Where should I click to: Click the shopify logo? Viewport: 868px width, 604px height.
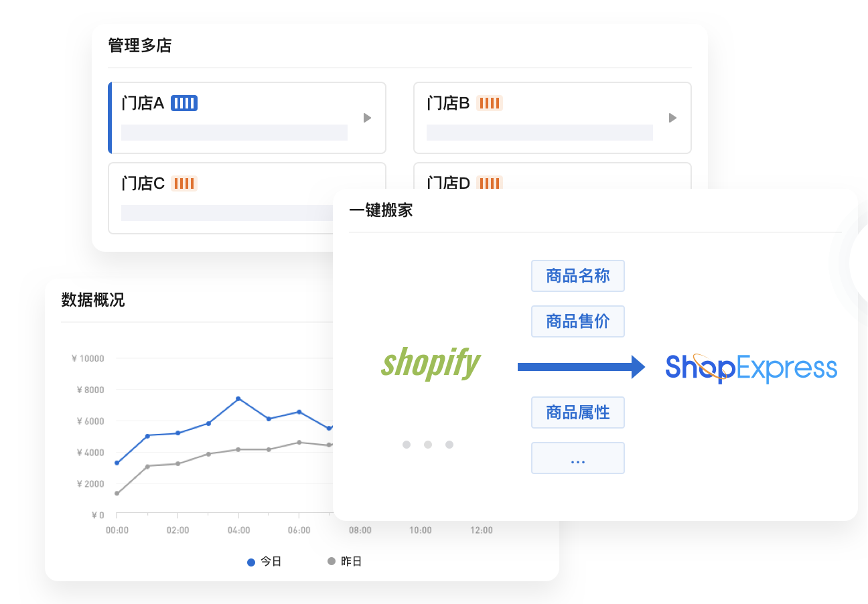pos(431,364)
